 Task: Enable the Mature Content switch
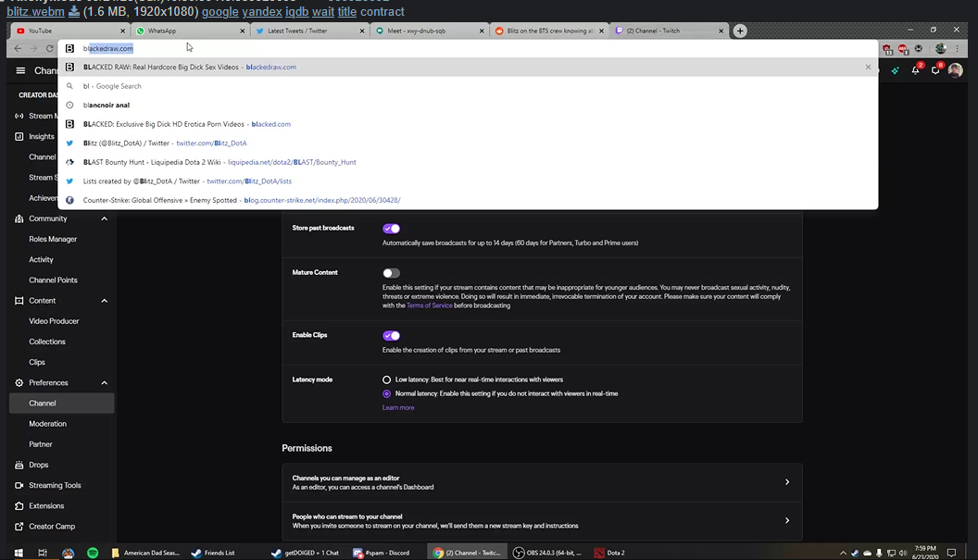391,273
